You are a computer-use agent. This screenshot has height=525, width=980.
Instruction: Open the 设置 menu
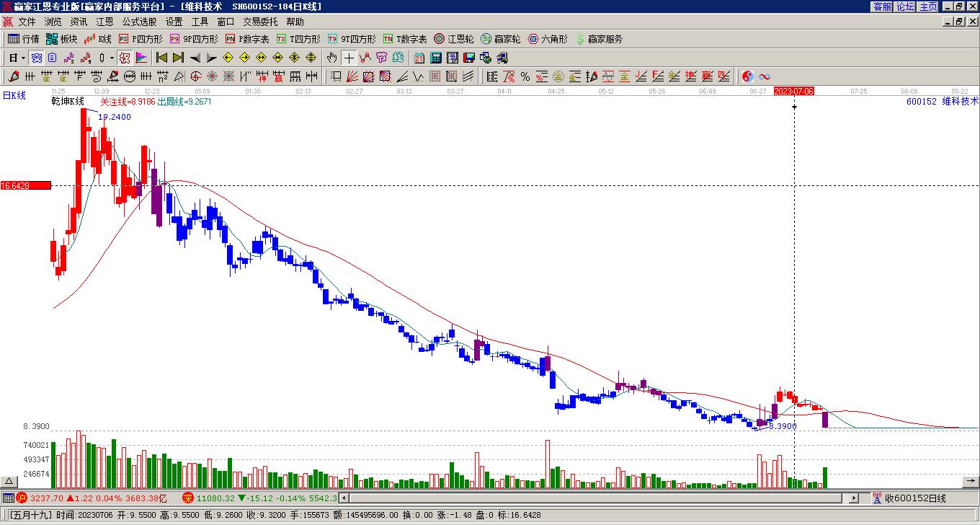coord(174,22)
